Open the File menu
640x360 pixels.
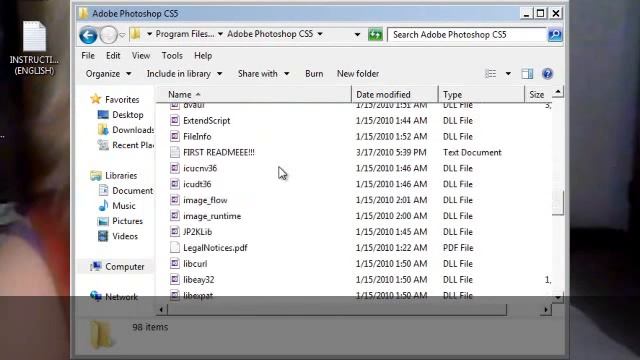point(88,56)
